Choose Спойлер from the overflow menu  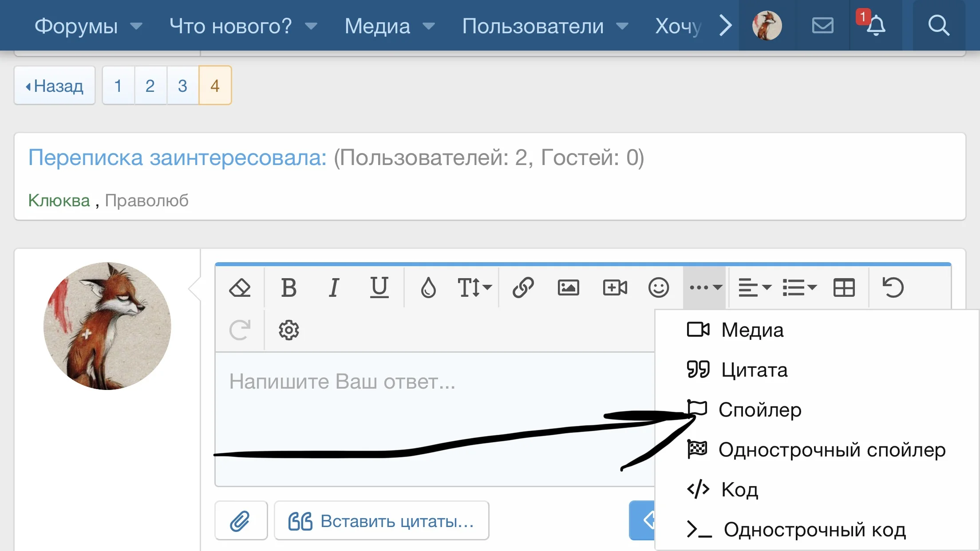click(761, 410)
